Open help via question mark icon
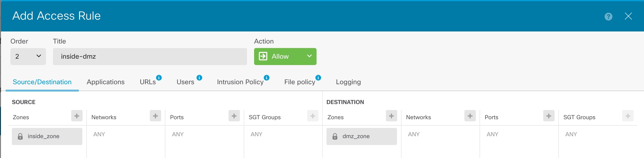The height and width of the screenshot is (158, 644). point(608,17)
